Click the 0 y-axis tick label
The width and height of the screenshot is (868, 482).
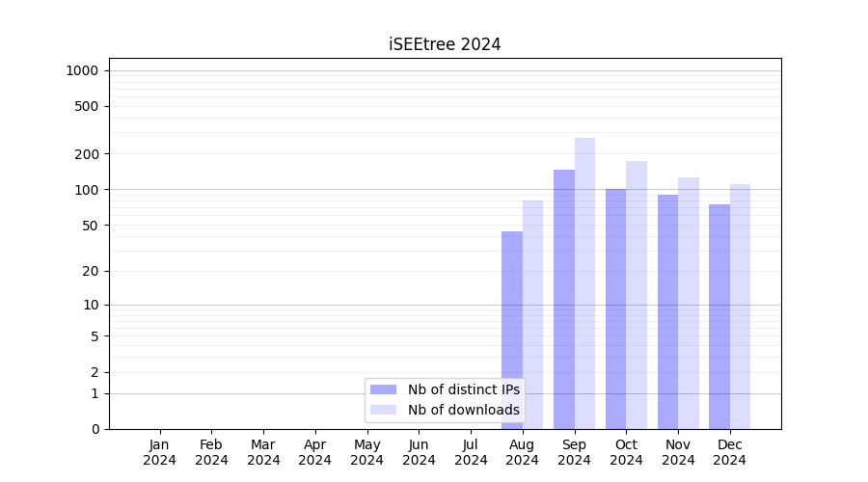point(95,429)
